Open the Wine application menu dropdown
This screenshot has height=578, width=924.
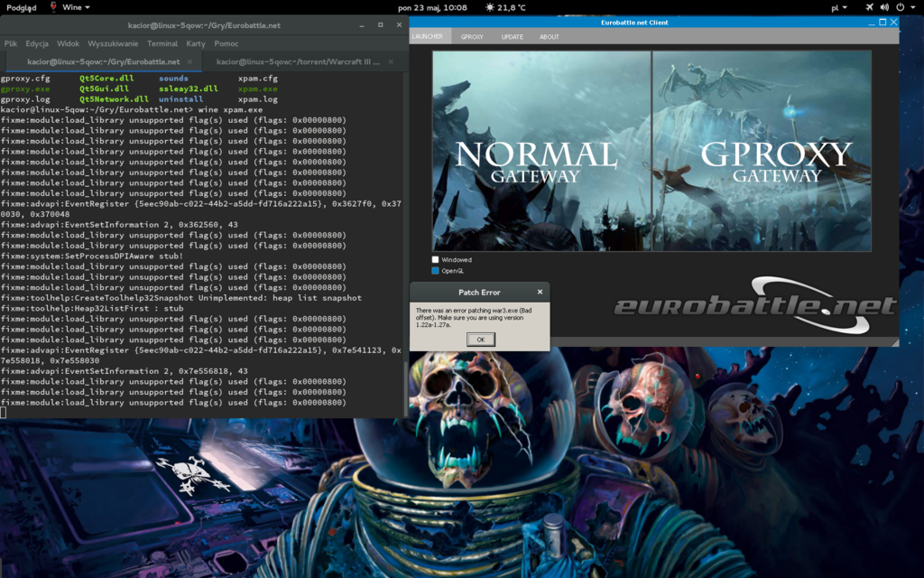point(76,7)
